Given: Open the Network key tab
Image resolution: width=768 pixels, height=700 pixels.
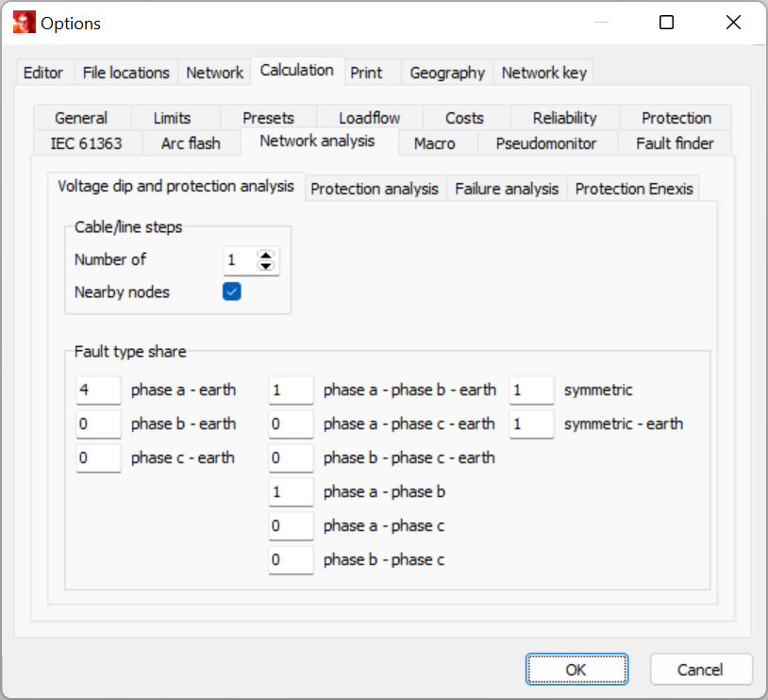Looking at the screenshot, I should 543,73.
